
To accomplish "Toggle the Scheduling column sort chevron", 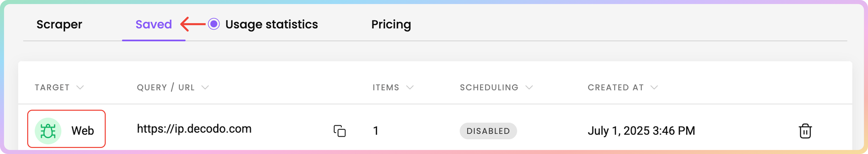I will pos(529,88).
